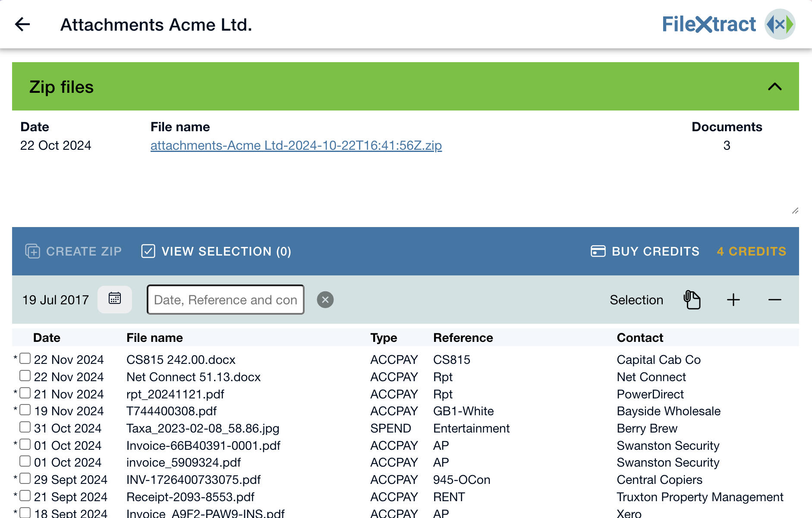Collapse the Zip files section
This screenshot has width=812, height=518.
pyautogui.click(x=775, y=86)
